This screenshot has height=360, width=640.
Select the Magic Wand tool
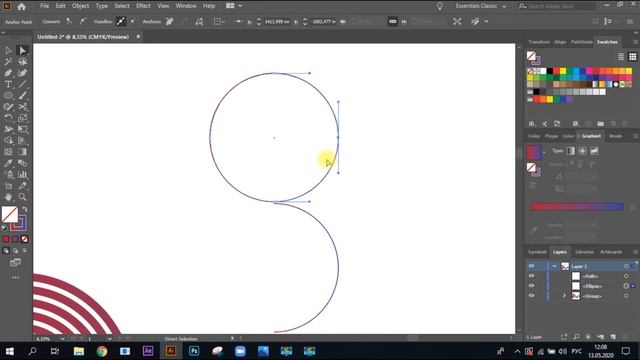point(8,62)
